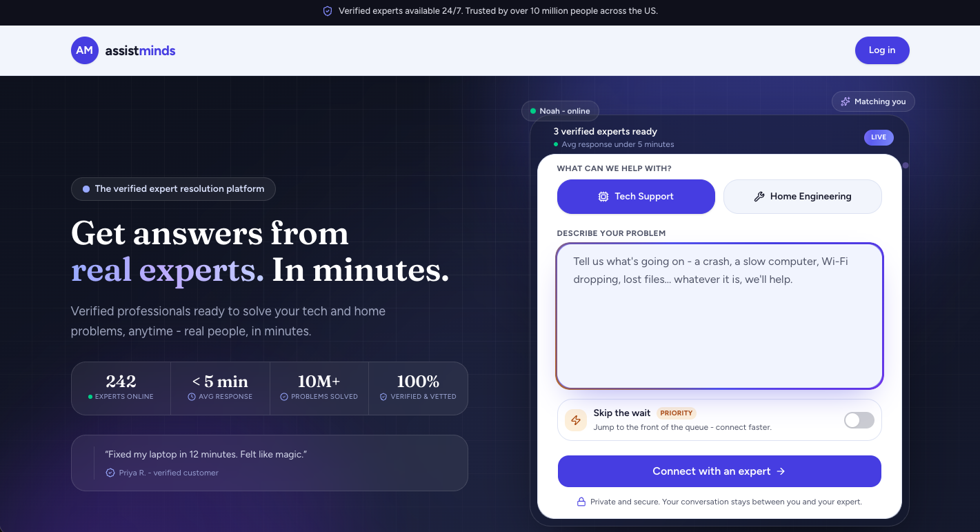Click the shield icon beside VERIFIED & VETTED
Viewport: 980px width, 532px height.
[383, 397]
